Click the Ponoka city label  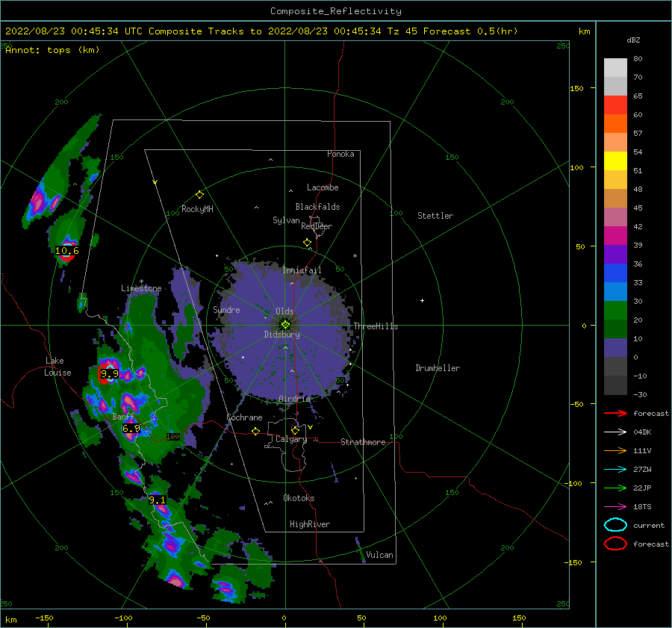pos(340,154)
